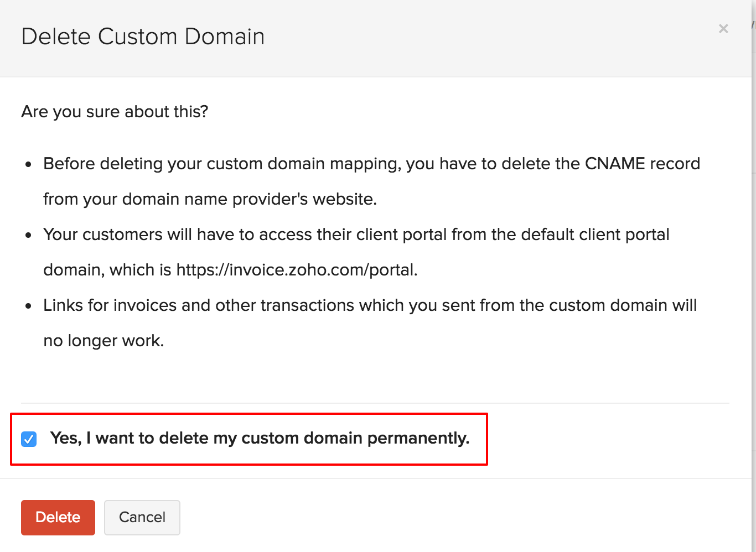Click the 'Are you sure about this?' text
The width and height of the screenshot is (756, 552).
click(115, 112)
